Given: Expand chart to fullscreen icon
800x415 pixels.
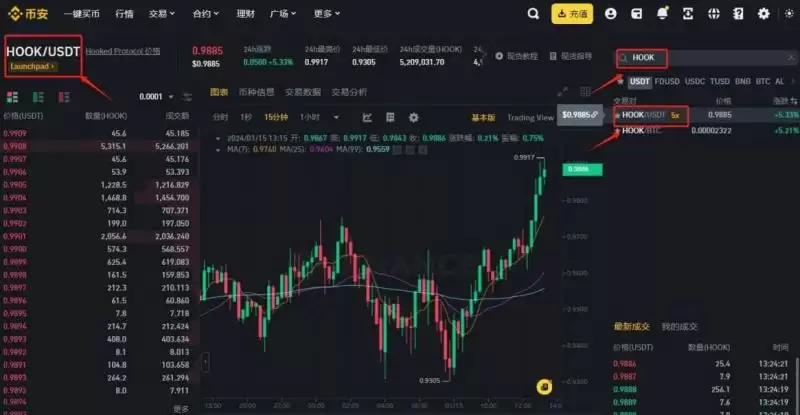Looking at the screenshot, I should 562,92.
